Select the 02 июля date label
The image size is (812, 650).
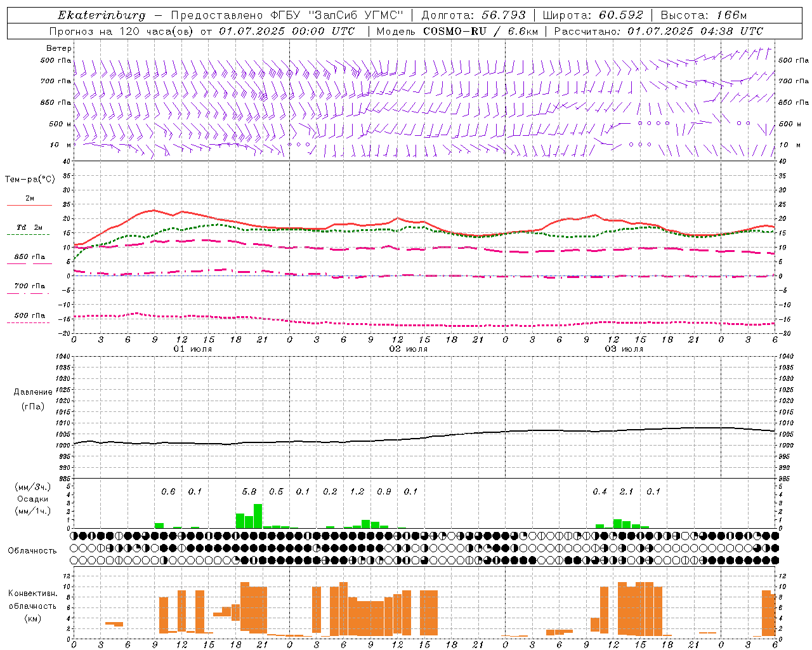[409, 349]
